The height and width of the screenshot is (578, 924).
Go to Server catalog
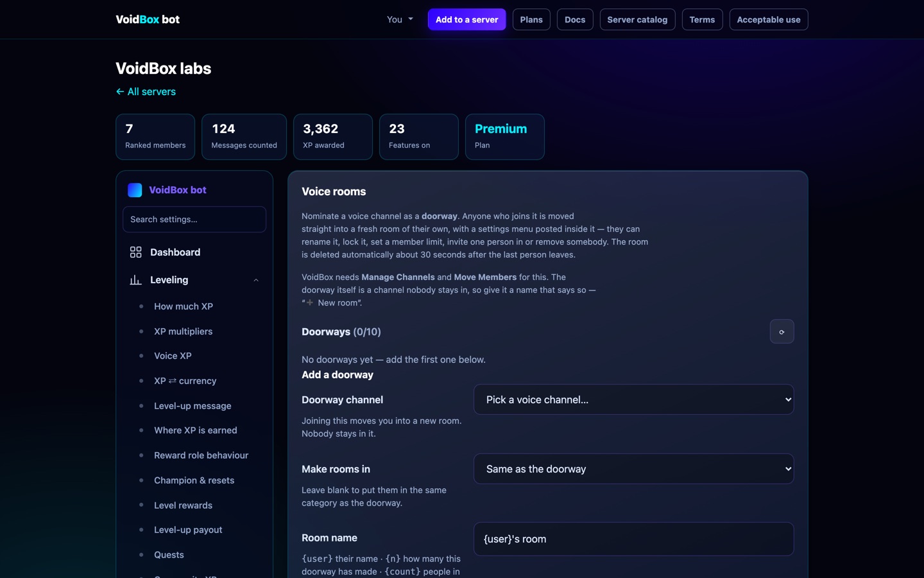click(x=637, y=19)
